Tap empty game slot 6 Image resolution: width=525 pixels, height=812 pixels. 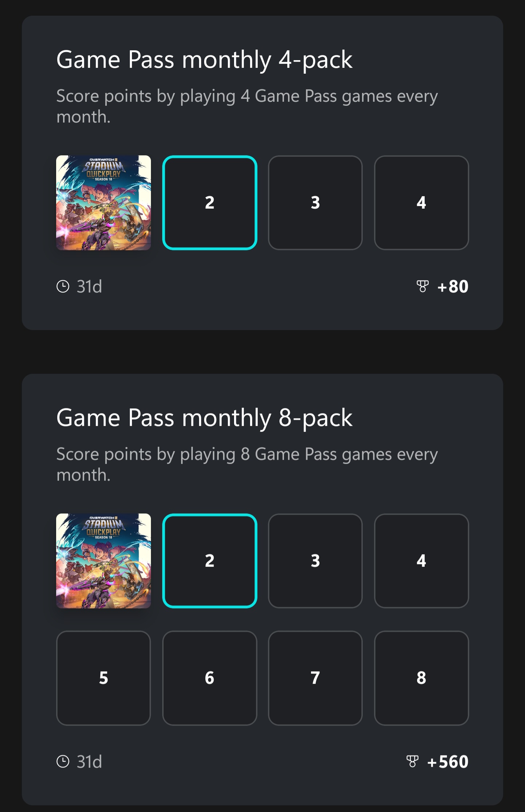tap(210, 678)
